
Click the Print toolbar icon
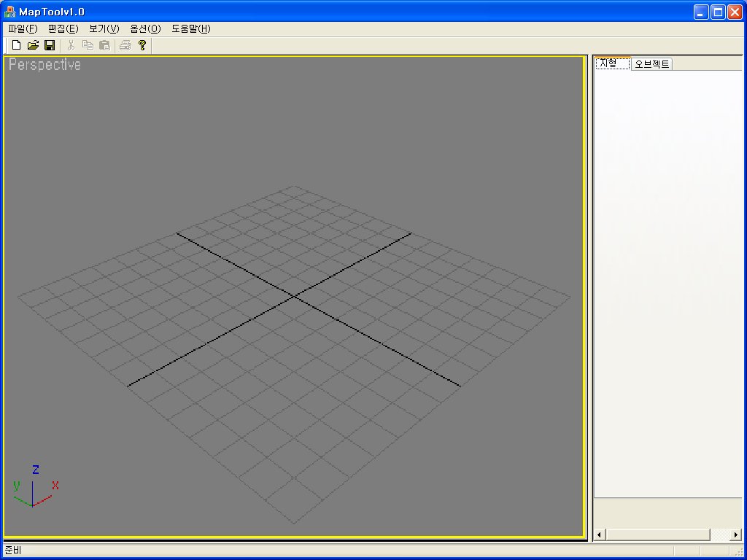(x=125, y=45)
